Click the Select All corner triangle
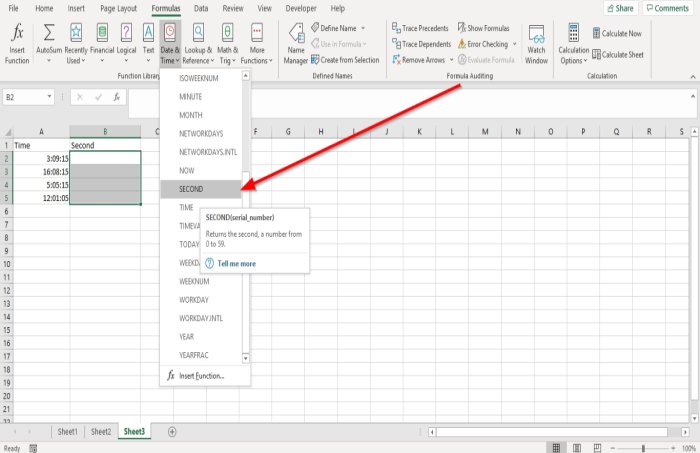Screen dimensions: 700x453 click(7, 132)
